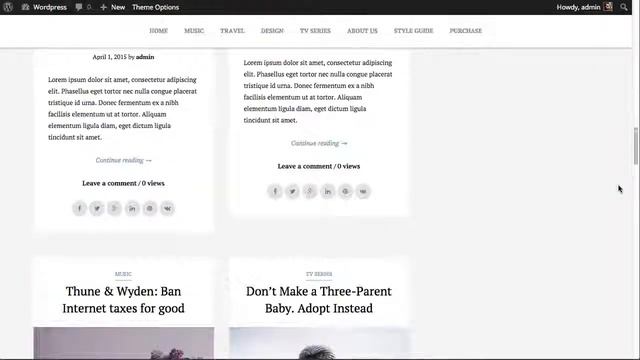Open the '+ New' content menu
This screenshot has width=640, height=360.
(113, 7)
